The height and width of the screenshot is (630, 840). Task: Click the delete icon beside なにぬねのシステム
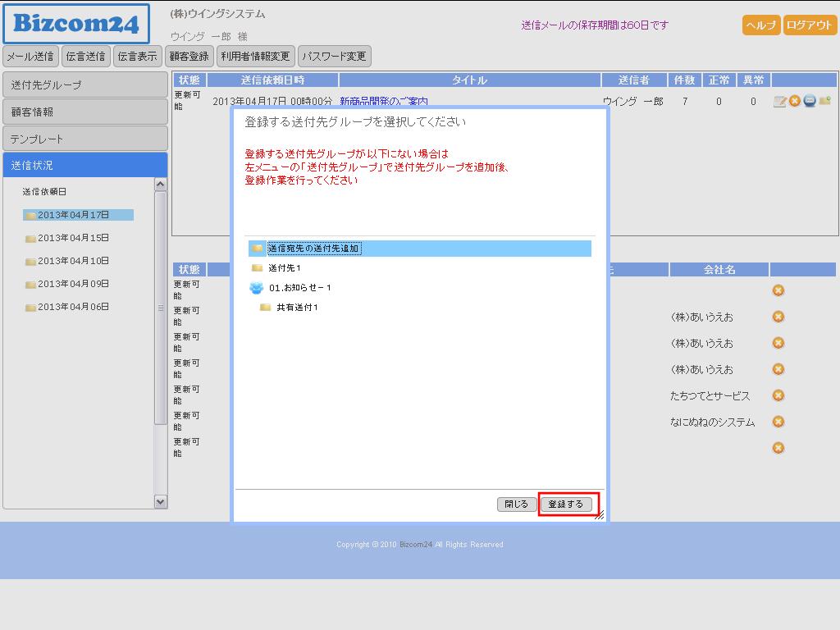[x=778, y=422]
